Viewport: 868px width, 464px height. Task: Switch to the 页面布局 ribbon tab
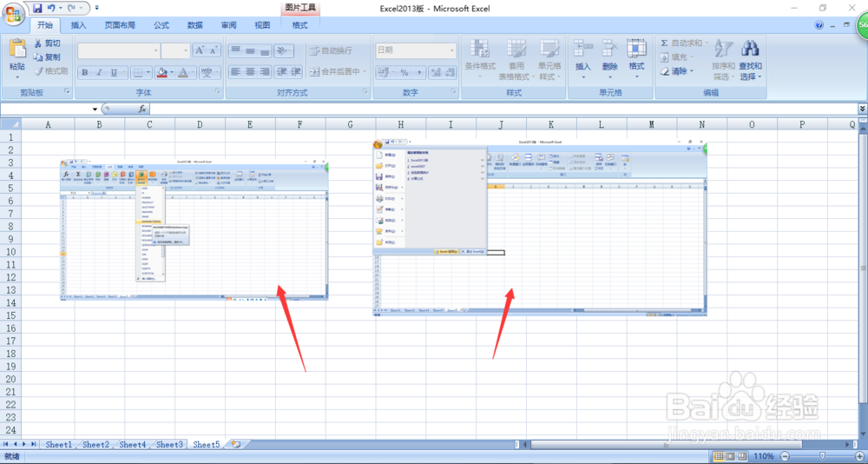[120, 25]
